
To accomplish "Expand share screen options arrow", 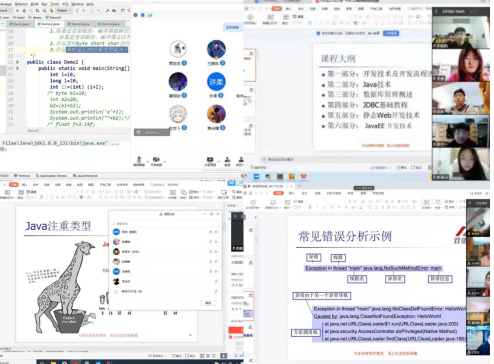I will pos(219,161).
